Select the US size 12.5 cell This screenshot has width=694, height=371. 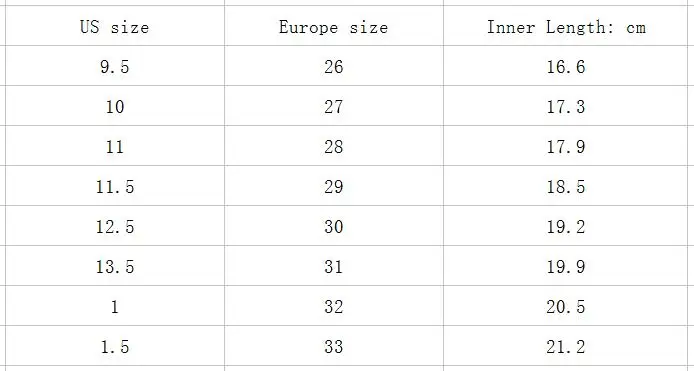point(115,226)
